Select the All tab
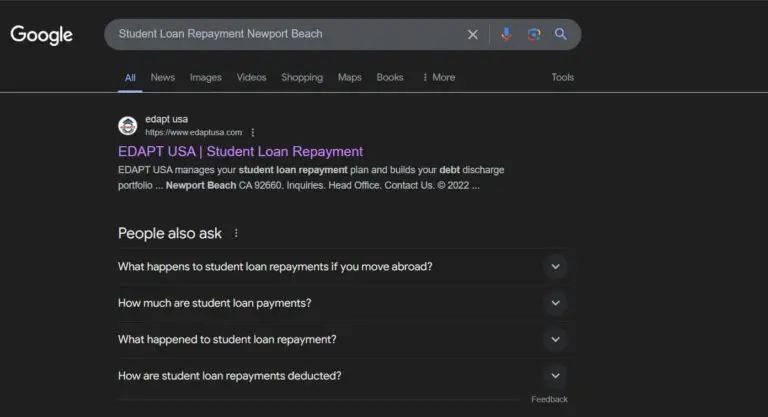 pyautogui.click(x=130, y=77)
